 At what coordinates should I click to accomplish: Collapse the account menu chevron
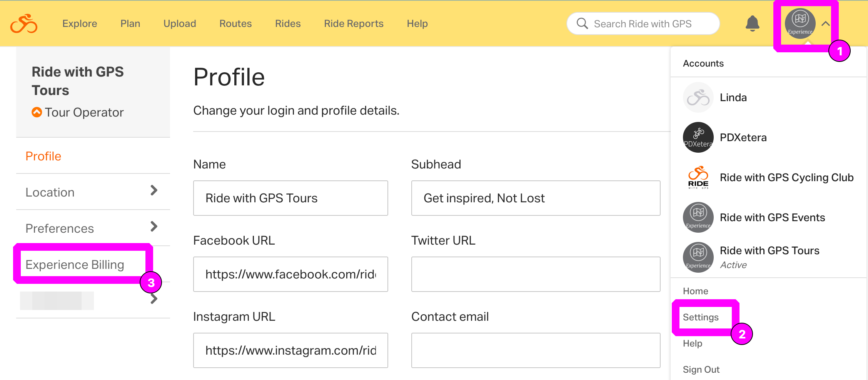[825, 24]
